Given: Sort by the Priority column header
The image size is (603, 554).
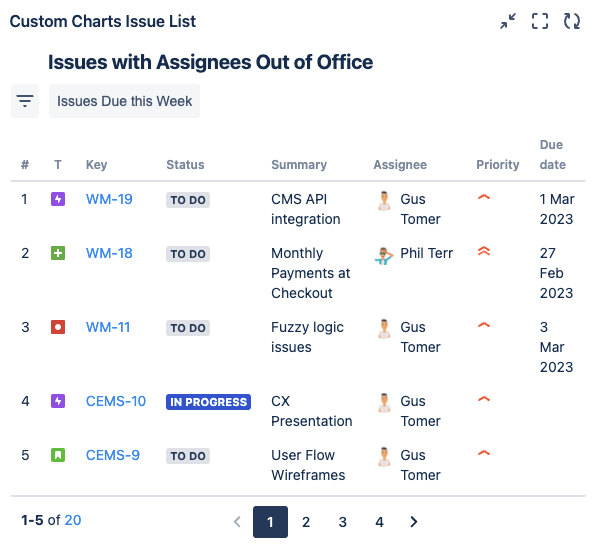Looking at the screenshot, I should pyautogui.click(x=498, y=165).
